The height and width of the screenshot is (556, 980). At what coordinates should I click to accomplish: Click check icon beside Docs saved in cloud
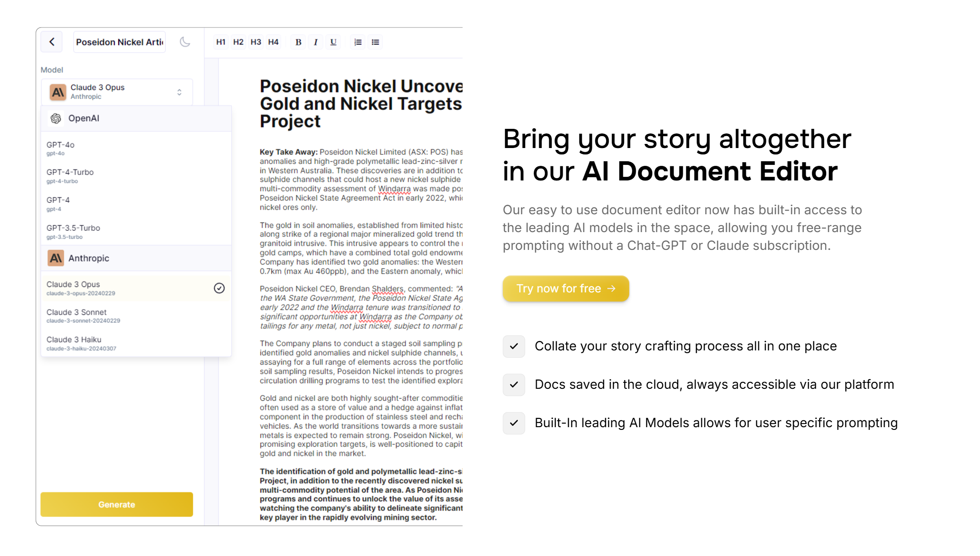(514, 385)
